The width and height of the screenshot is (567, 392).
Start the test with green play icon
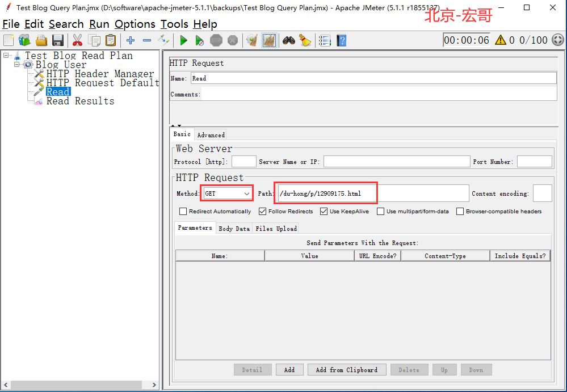click(184, 40)
